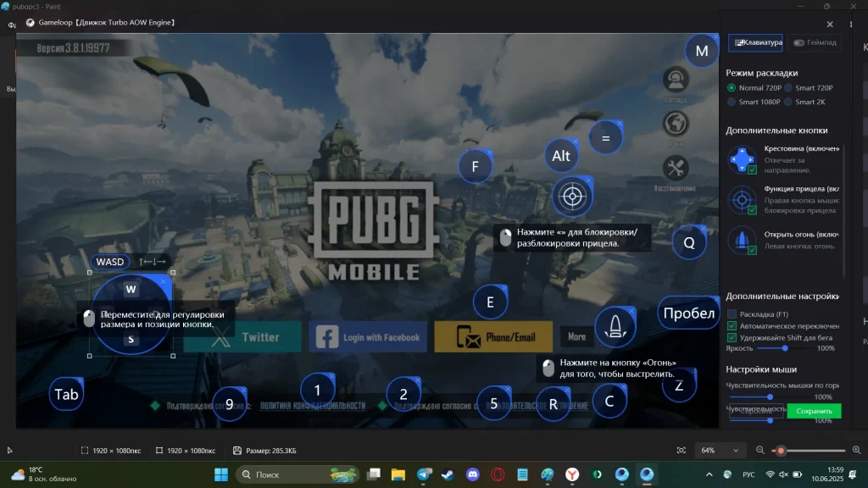Viewport: 868px width, 488px height.
Task: Click the M key mapping marker
Action: pyautogui.click(x=702, y=51)
